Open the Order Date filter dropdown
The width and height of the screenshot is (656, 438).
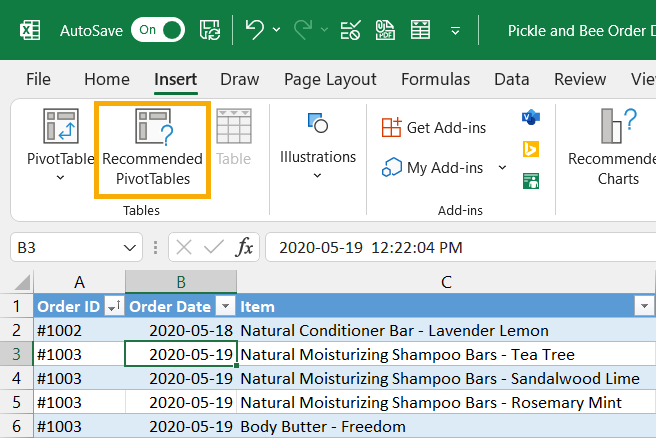click(226, 306)
